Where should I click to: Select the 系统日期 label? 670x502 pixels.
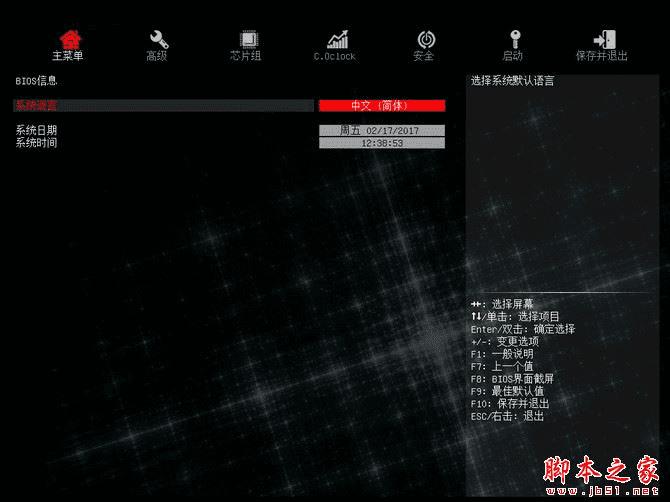(x=36, y=130)
